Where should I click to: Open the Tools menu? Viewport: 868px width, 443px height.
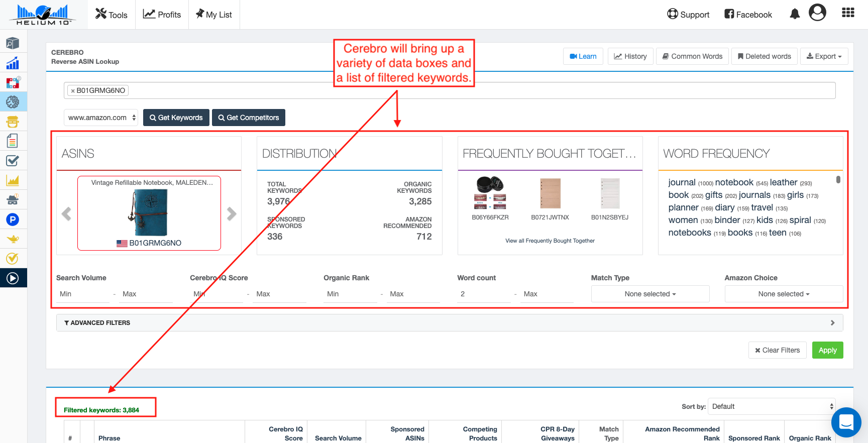(x=112, y=15)
